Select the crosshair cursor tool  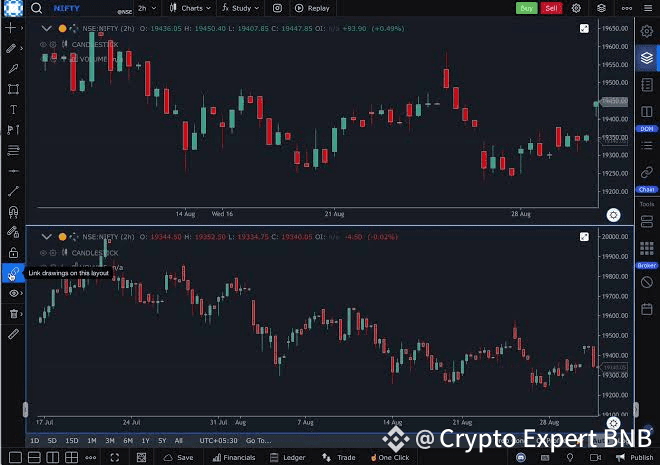click(x=11, y=28)
